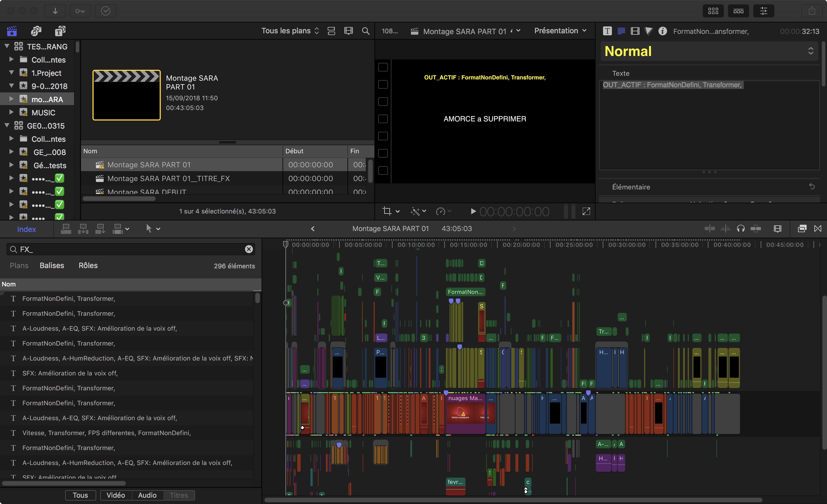Expand the MUSIC event
This screenshot has height=504, width=827.
click(11, 112)
